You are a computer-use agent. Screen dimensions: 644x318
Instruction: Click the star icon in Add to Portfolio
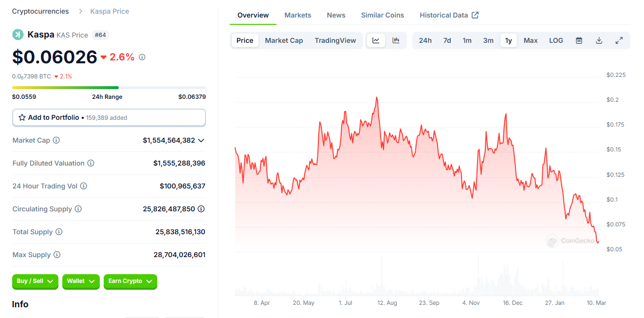(x=22, y=117)
